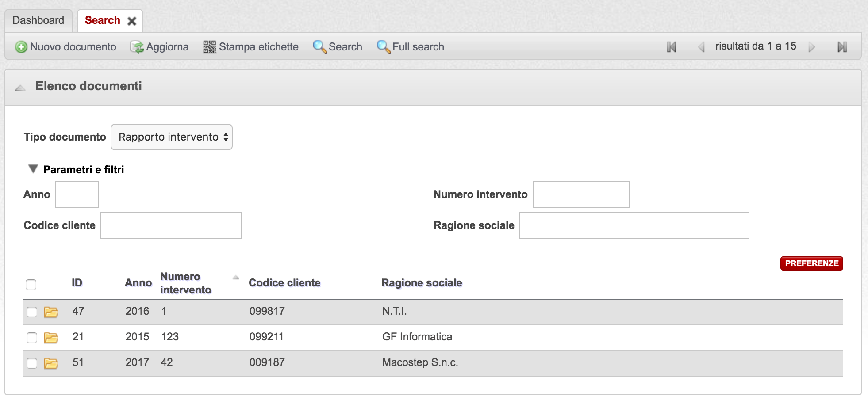Toggle the select-all checkbox in table header

[x=31, y=284]
